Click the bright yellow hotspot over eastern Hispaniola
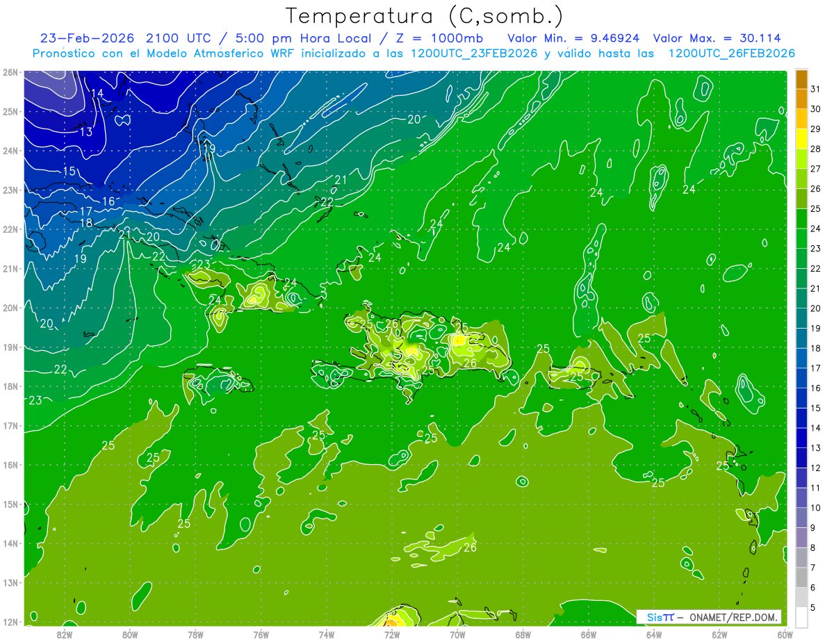Viewport: 834px width, 644px height. [x=459, y=340]
